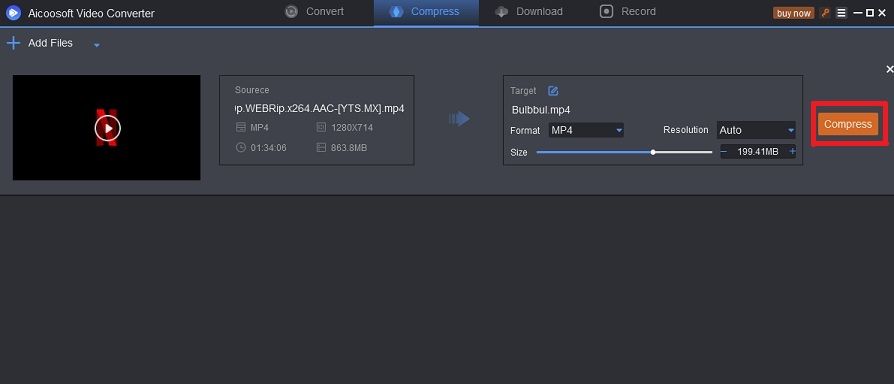894x384 pixels.
Task: Switch to the Convert tab
Action: click(314, 11)
